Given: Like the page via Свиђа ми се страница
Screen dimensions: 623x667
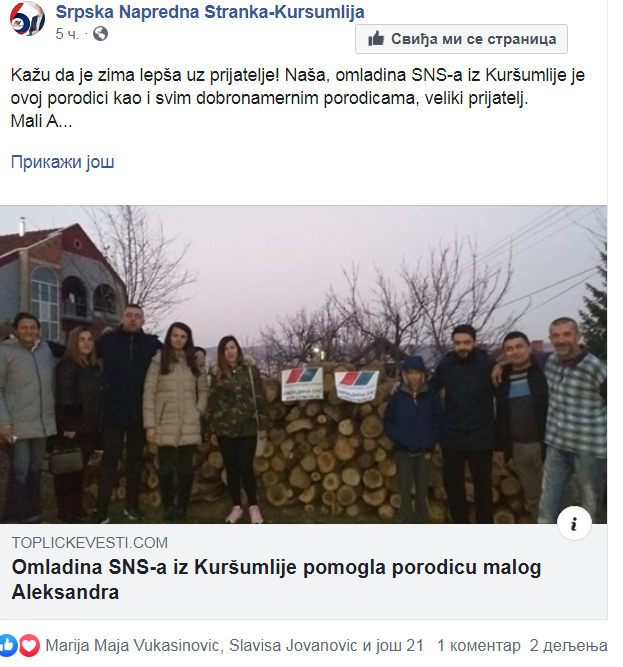Looking at the screenshot, I should [461, 39].
